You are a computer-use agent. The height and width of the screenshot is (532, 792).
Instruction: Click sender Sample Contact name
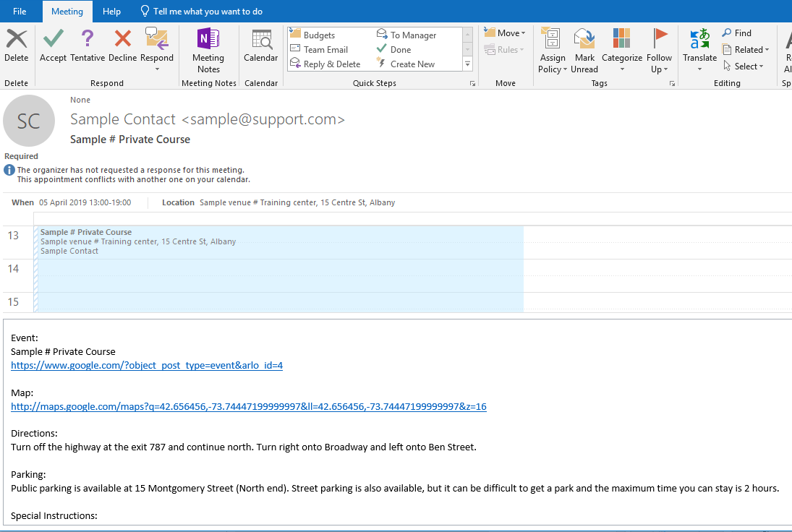point(123,119)
